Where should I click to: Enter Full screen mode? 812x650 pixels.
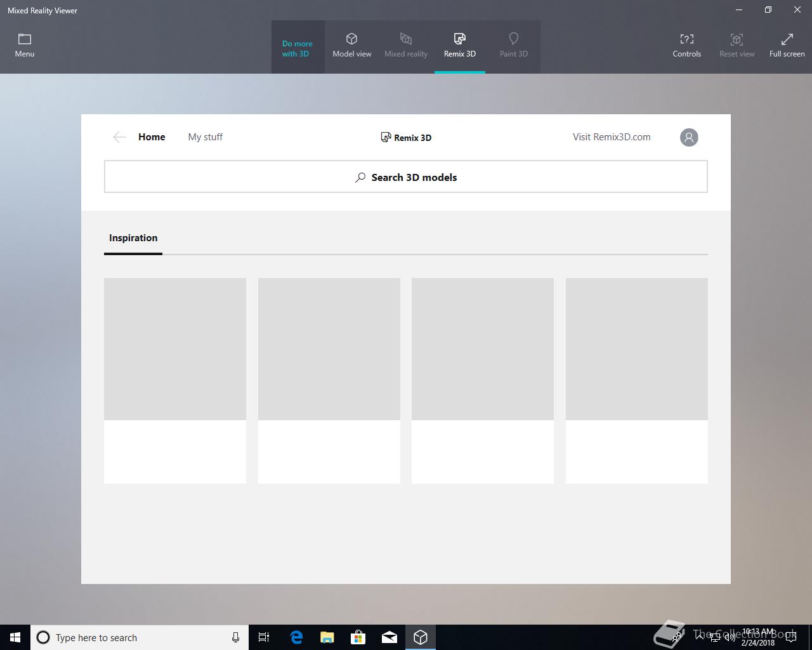(787, 46)
